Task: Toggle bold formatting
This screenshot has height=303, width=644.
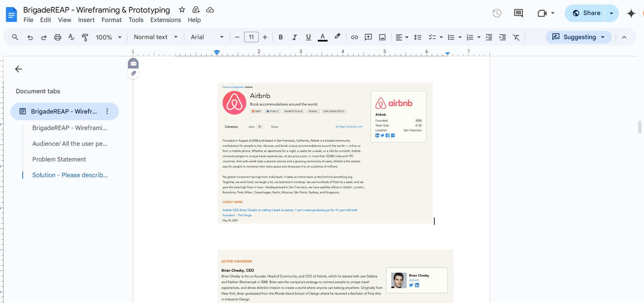Action: (280, 37)
